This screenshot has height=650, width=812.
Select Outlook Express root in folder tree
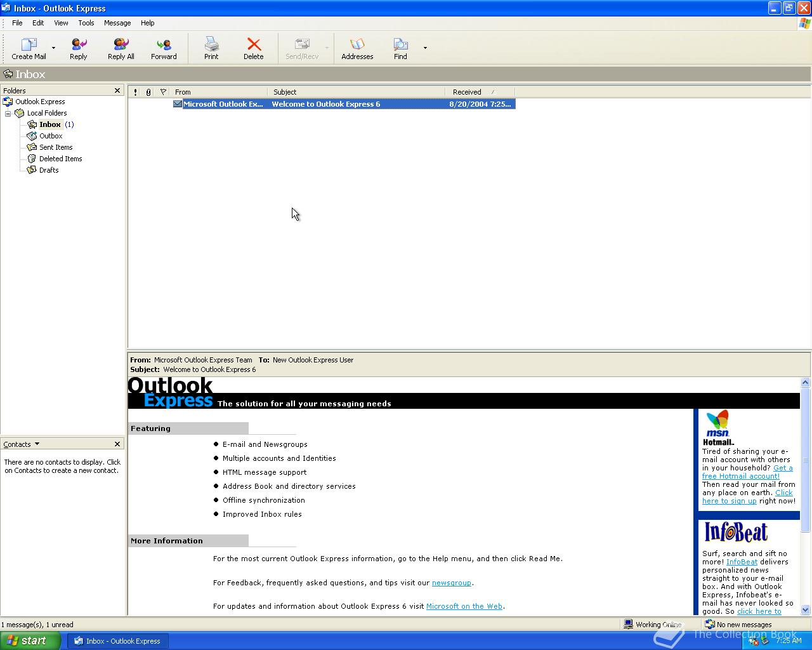(x=40, y=102)
